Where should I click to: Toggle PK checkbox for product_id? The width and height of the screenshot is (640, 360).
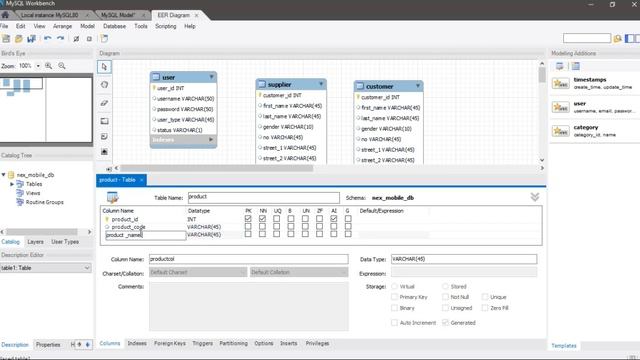tap(248, 219)
